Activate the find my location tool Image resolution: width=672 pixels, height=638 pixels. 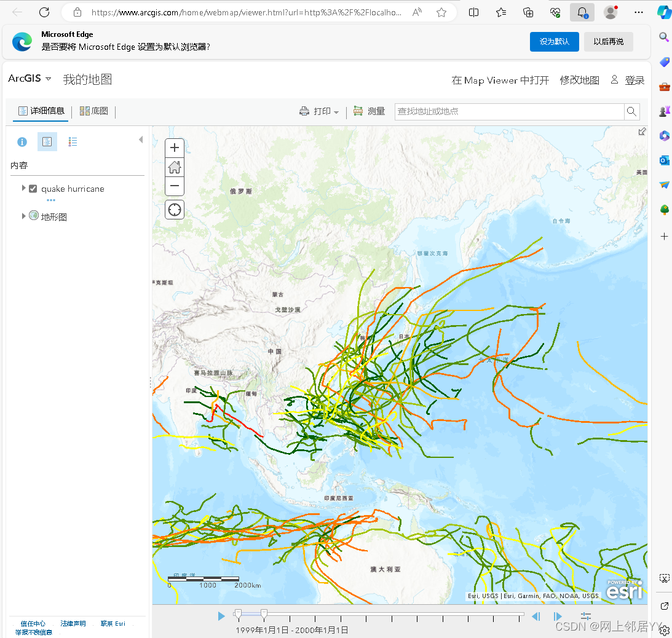click(174, 210)
